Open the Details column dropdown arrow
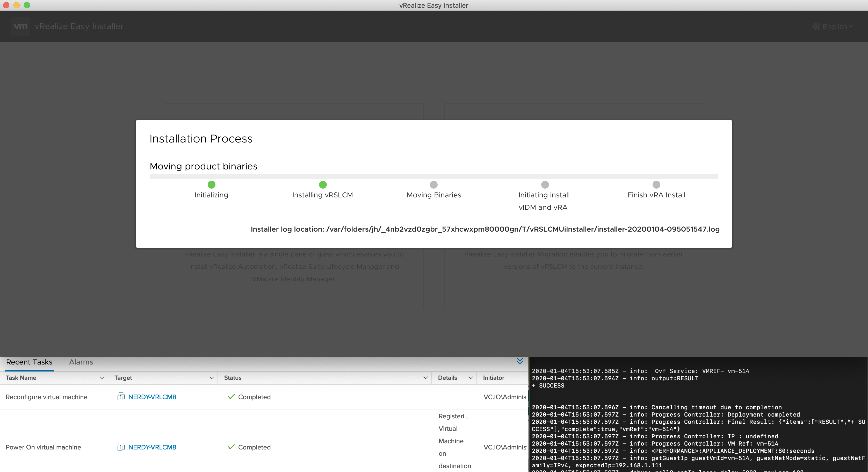Image resolution: width=868 pixels, height=472 pixels. click(x=471, y=378)
